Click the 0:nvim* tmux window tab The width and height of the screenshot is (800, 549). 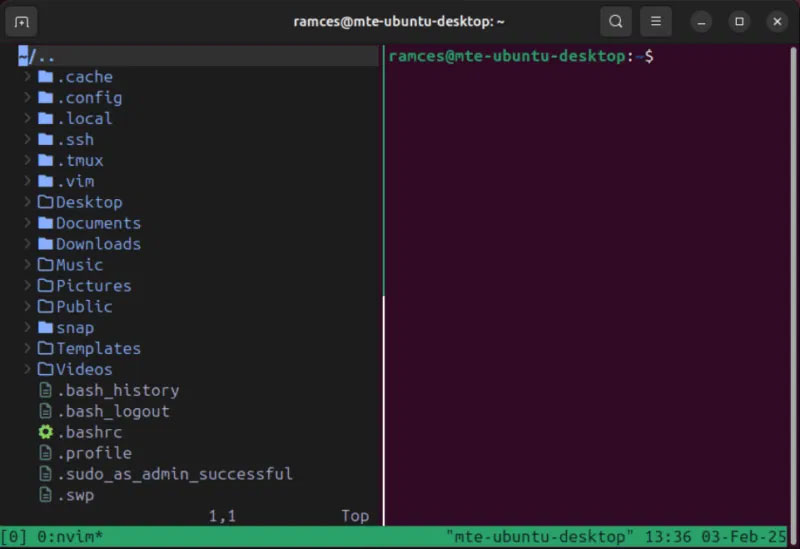click(70, 537)
